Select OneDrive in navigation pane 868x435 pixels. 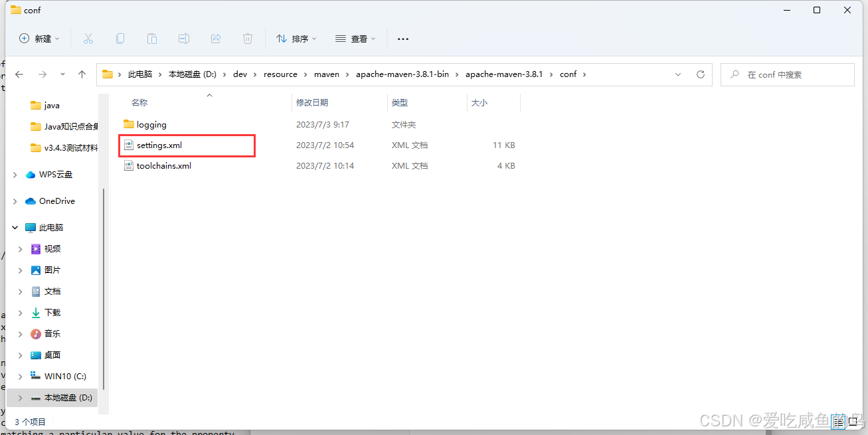coord(57,201)
